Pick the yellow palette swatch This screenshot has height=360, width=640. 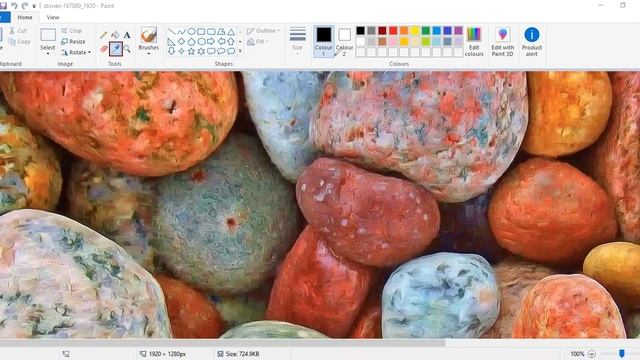[x=415, y=31]
